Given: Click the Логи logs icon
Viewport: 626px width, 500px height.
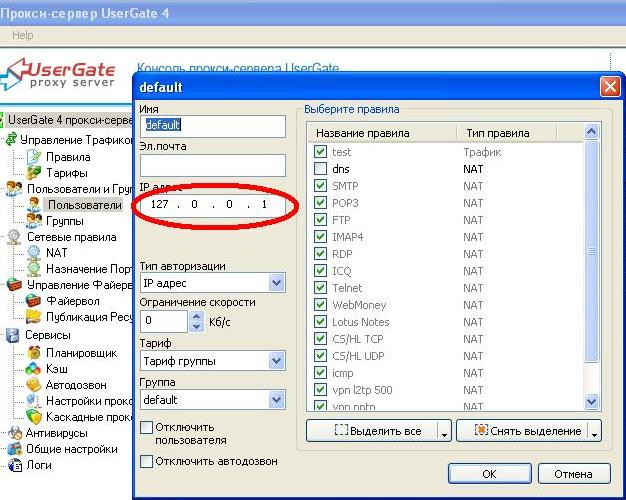Looking at the screenshot, I should tap(15, 465).
